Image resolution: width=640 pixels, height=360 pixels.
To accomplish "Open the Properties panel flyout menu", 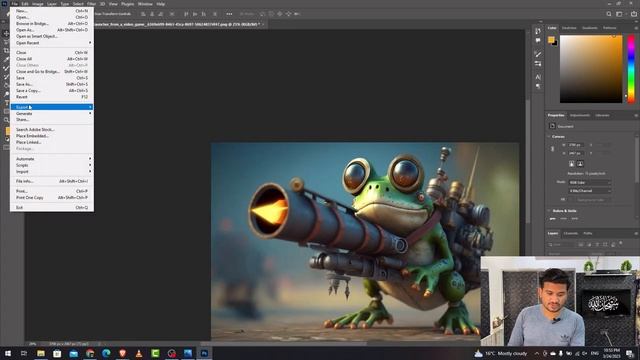I will 636,116.
